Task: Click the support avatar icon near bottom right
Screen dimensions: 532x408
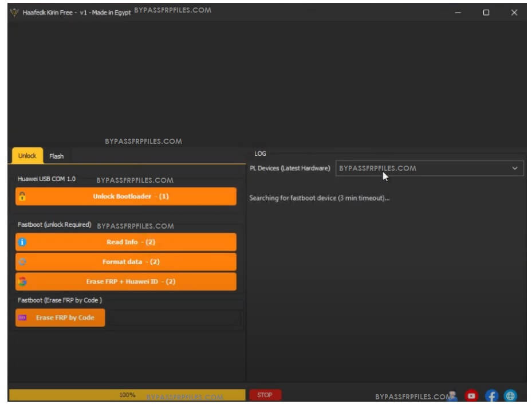Action: coord(453,395)
